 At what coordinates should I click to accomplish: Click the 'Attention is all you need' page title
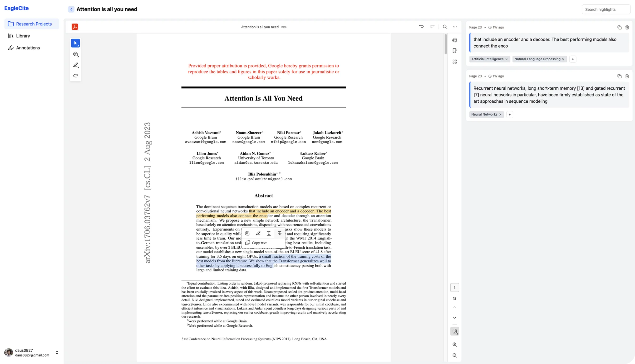click(107, 9)
